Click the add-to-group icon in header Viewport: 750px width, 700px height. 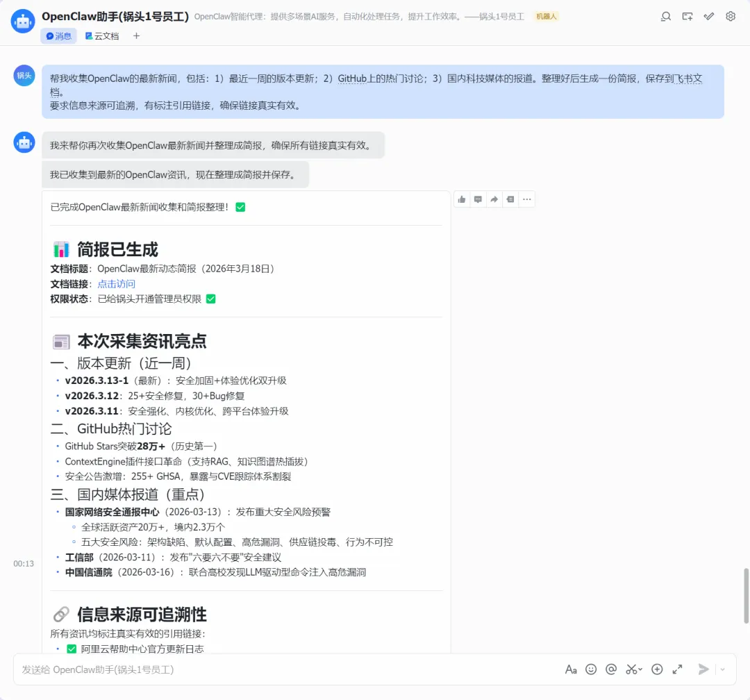click(687, 17)
